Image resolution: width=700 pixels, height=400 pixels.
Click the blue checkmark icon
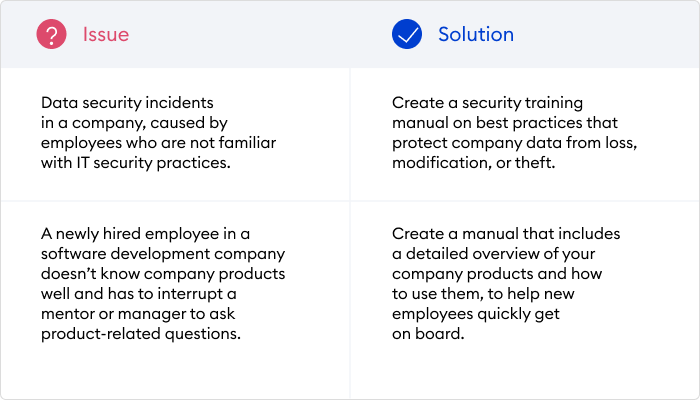[x=407, y=35]
